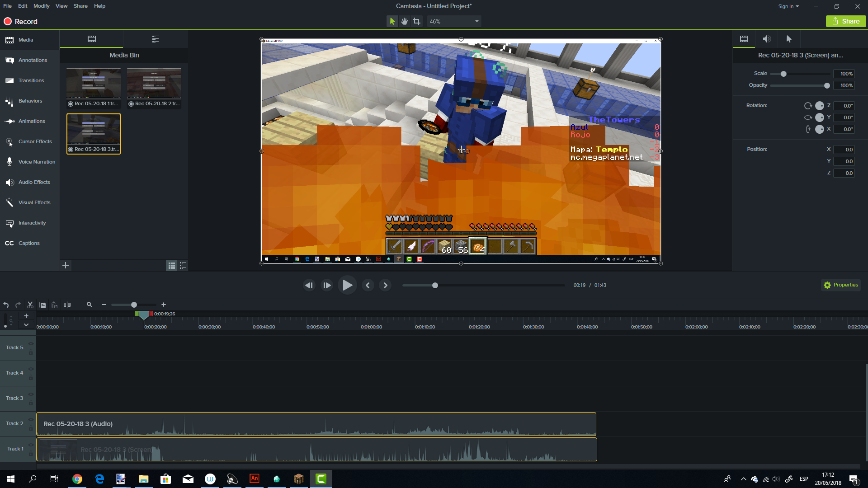Screen dimensions: 868x488
Task: Expand the track options chevron in timeline
Action: (26, 325)
